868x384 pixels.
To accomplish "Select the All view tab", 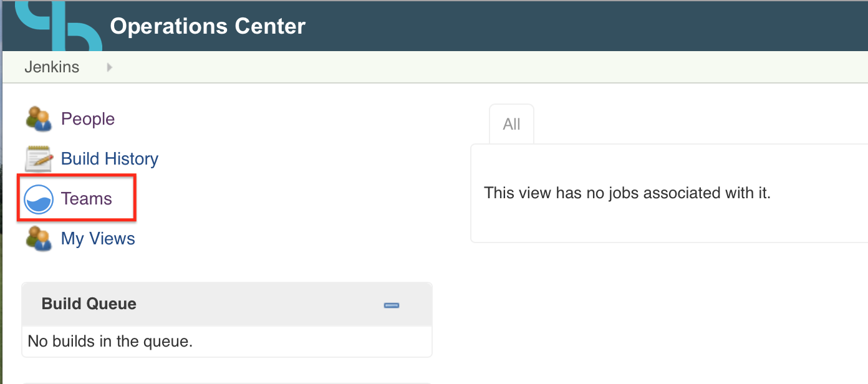I will click(x=511, y=124).
